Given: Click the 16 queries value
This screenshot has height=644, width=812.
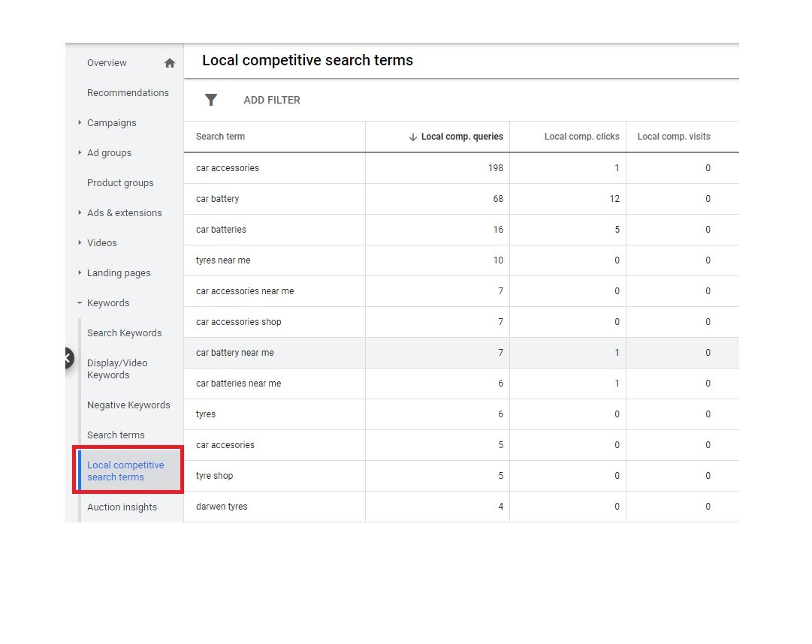Looking at the screenshot, I should (x=498, y=229).
